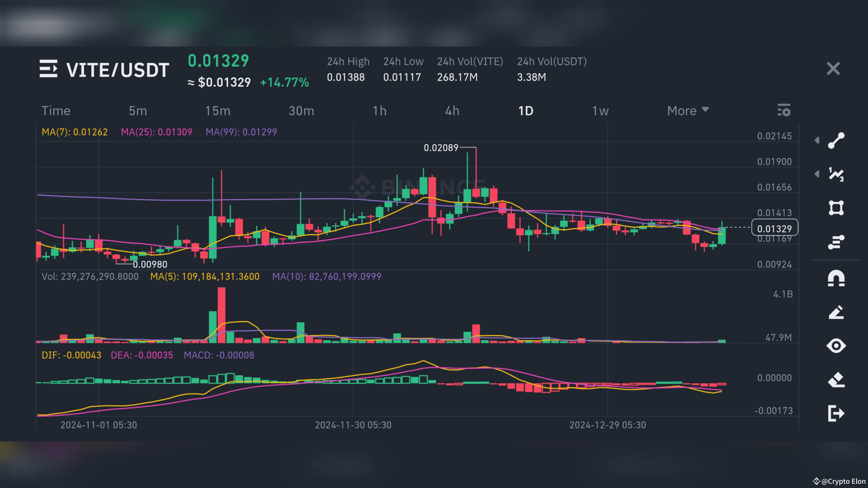
Task: Toggle drawings visibility with eye icon
Action: [836, 346]
